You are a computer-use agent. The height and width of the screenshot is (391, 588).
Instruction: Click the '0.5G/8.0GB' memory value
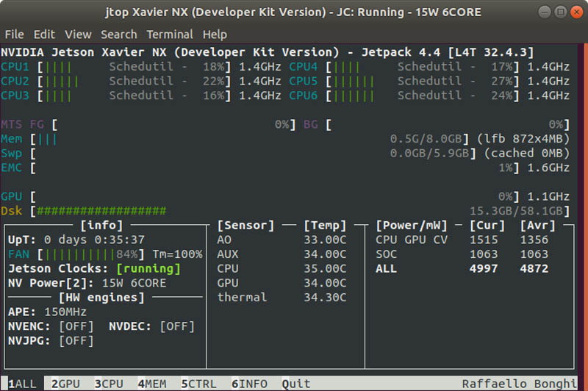pyautogui.click(x=426, y=139)
